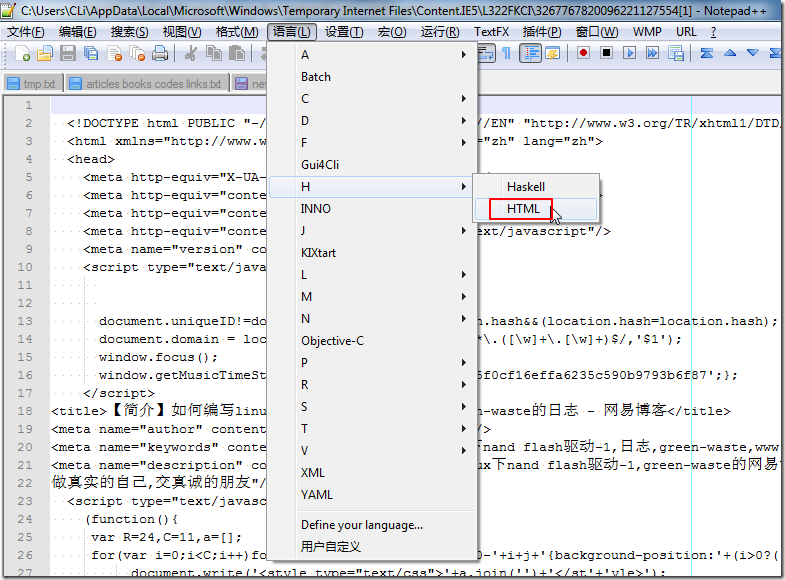Open the 视图(V) menu
The height and width of the screenshot is (580, 785).
[182, 32]
